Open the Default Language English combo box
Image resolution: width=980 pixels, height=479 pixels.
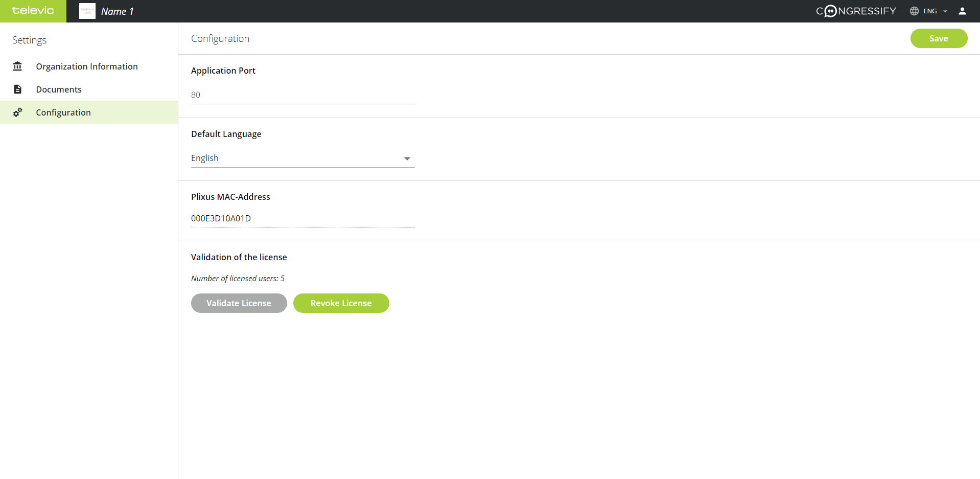(x=296, y=158)
